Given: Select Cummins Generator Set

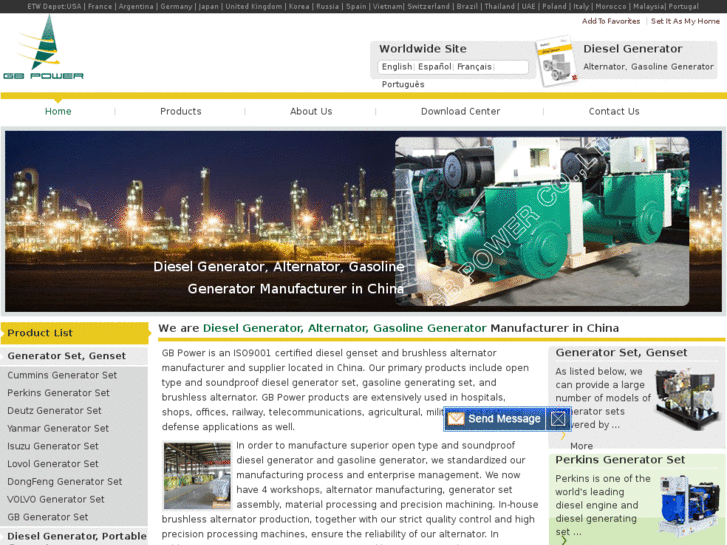Looking at the screenshot, I should [62, 375].
